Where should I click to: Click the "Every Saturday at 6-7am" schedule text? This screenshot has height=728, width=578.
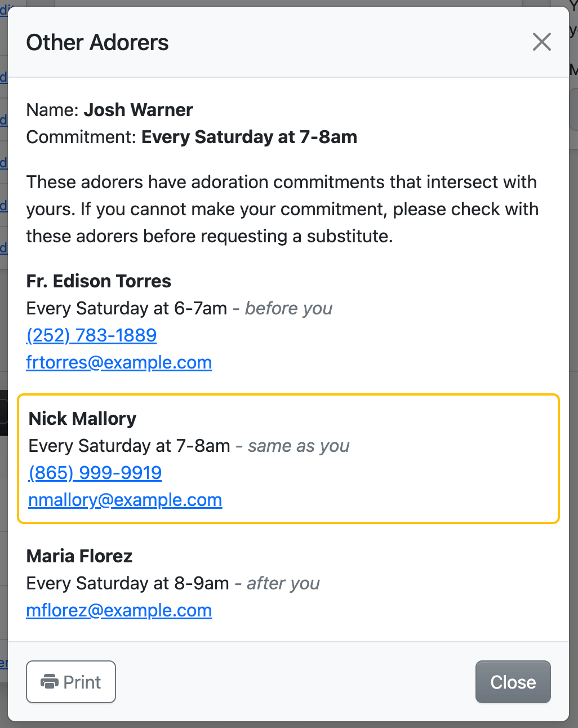(127, 308)
